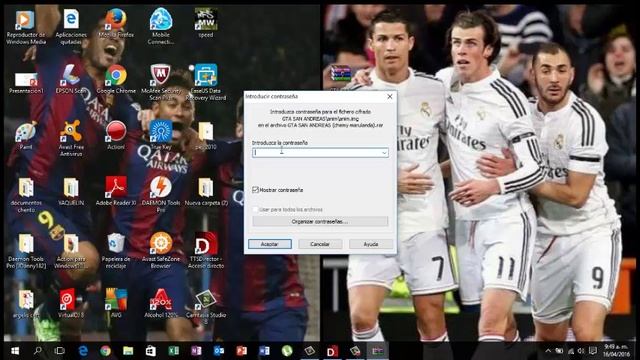Show hidden system tray icons
This screenshot has width=640, height=360.
[x=548, y=351]
